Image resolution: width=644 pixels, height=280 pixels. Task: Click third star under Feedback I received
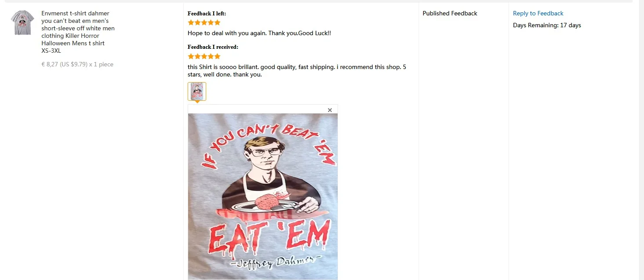point(204,56)
